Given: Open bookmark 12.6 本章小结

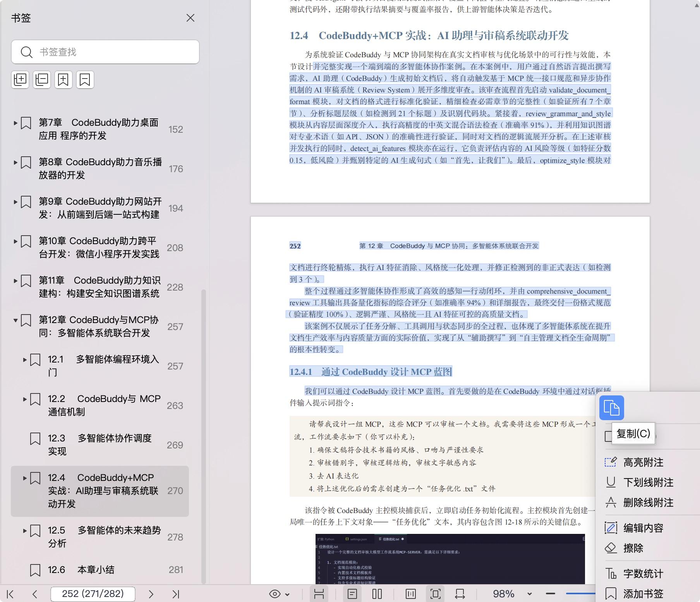Looking at the screenshot, I should click(x=81, y=570).
